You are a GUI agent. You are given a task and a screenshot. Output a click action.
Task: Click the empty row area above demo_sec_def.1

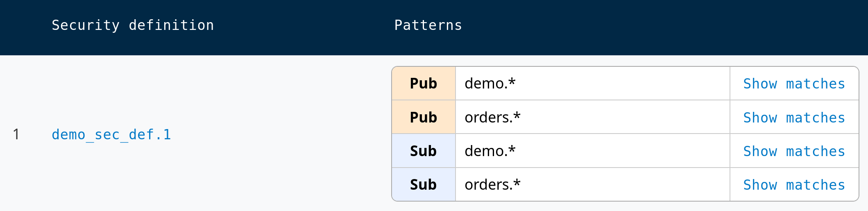111,90
